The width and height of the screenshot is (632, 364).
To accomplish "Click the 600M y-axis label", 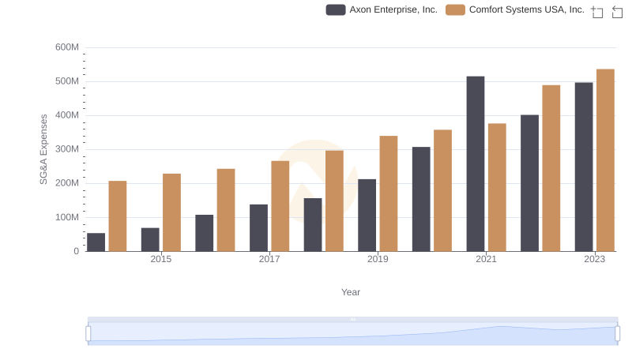I will click(x=67, y=47).
